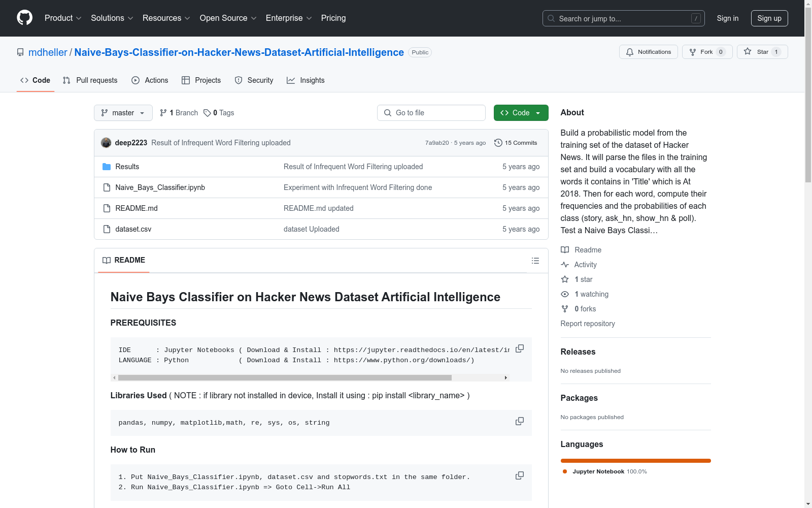Click the right arrow of code scrollbar

tap(505, 377)
